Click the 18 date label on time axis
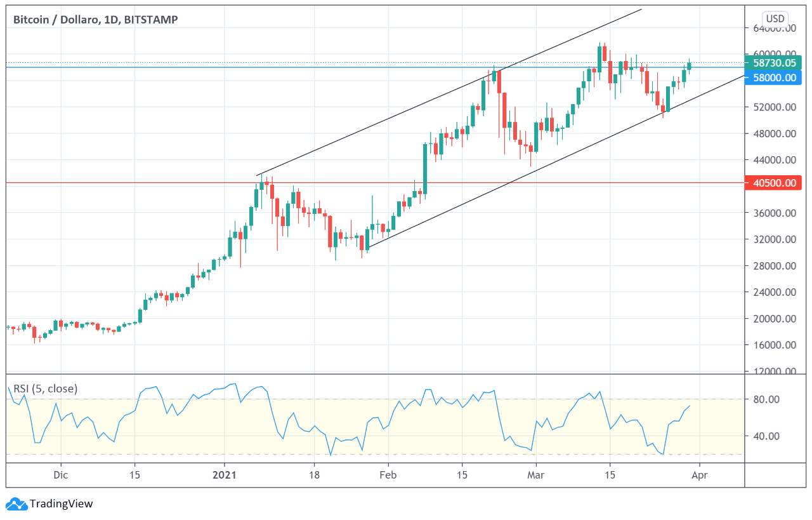Screen dimensions: 812x520 pyautogui.click(x=313, y=475)
